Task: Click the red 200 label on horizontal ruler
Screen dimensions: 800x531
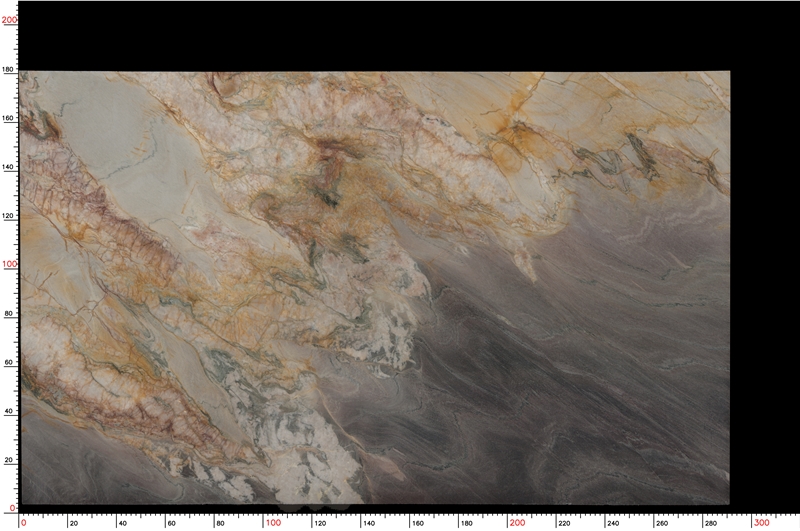Action: point(517,523)
